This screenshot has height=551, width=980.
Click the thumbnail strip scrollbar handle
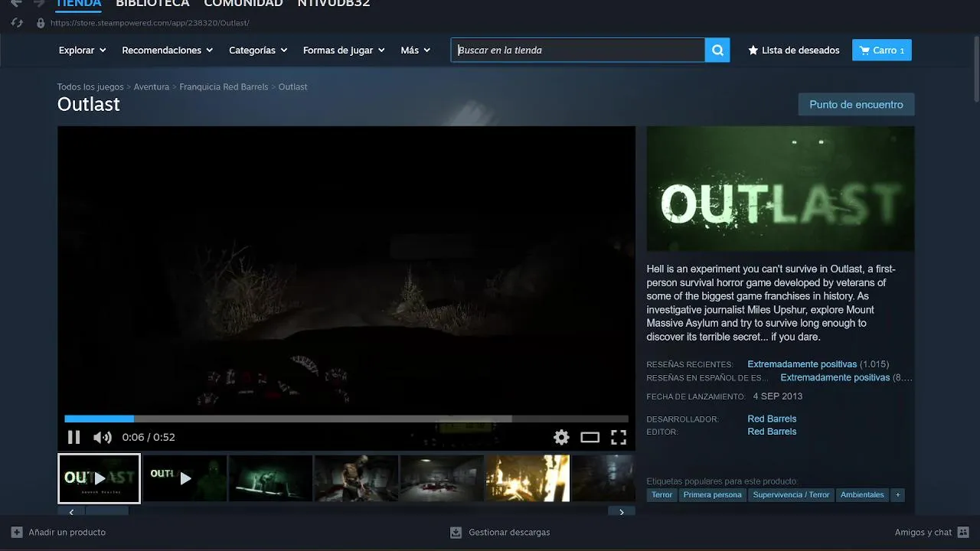[x=107, y=510]
